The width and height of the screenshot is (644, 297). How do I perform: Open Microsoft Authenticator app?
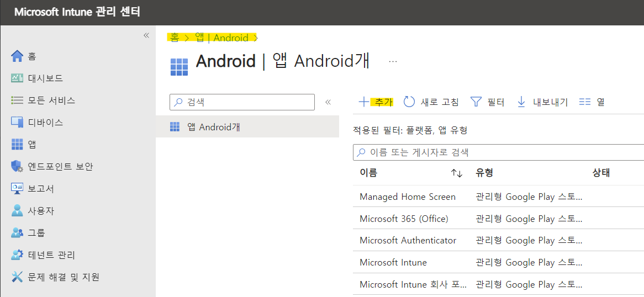click(408, 240)
